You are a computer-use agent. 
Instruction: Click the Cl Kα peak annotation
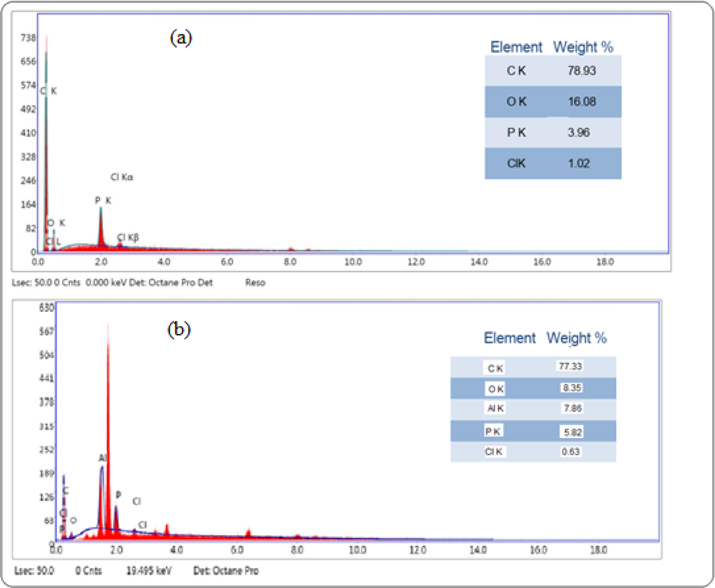coord(123,177)
